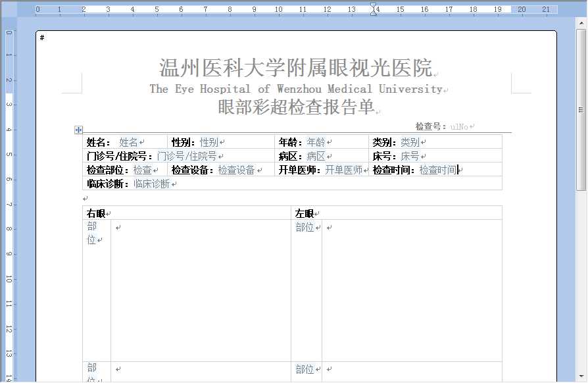
Task: Click the 病区 placeholder value
Action: (x=316, y=156)
